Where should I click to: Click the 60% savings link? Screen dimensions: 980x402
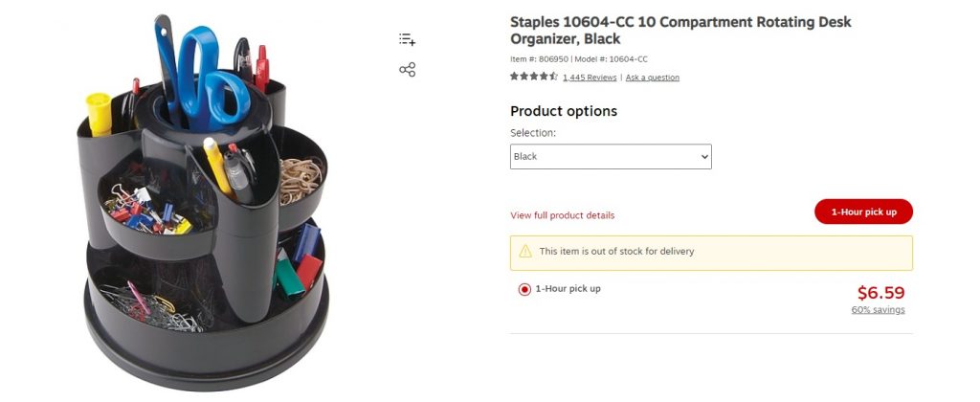point(878,310)
